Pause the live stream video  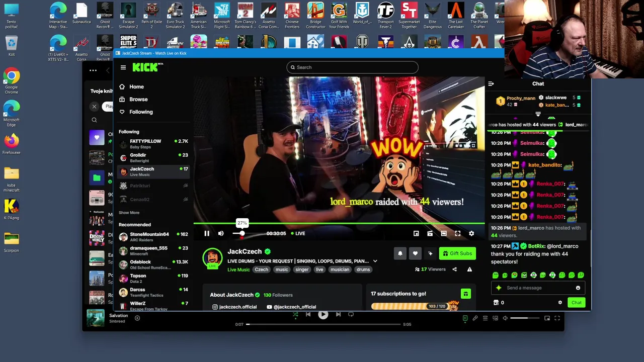click(207, 233)
